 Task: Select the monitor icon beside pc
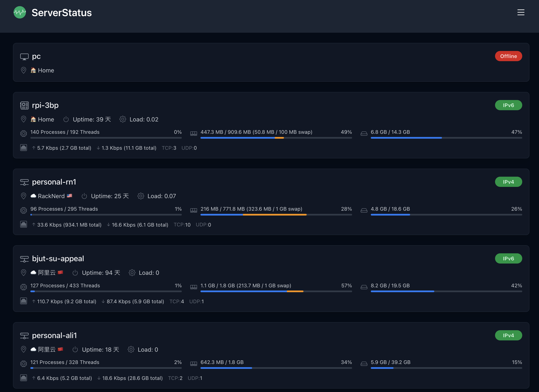[24, 56]
